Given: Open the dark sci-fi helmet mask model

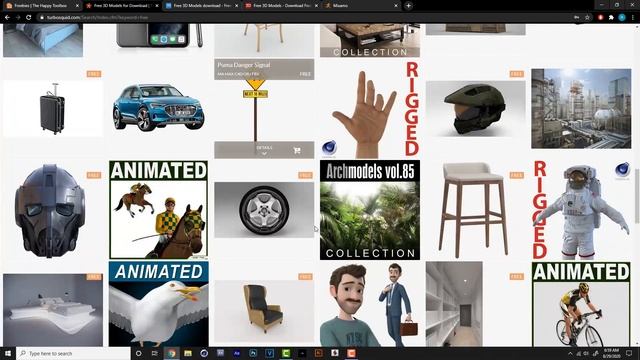Looking at the screenshot, I should point(50,211).
